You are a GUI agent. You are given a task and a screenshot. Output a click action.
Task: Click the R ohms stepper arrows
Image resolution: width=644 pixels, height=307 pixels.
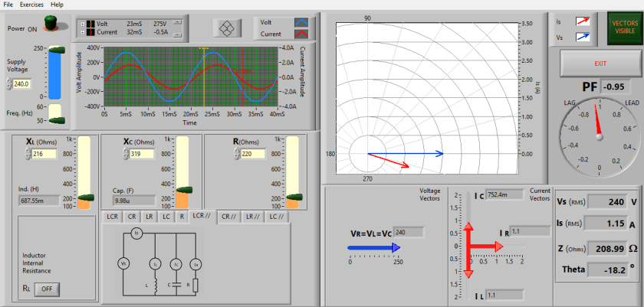click(x=237, y=154)
